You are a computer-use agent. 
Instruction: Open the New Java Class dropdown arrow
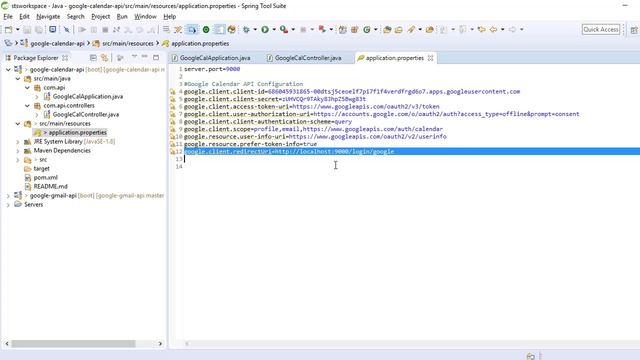click(x=376, y=29)
